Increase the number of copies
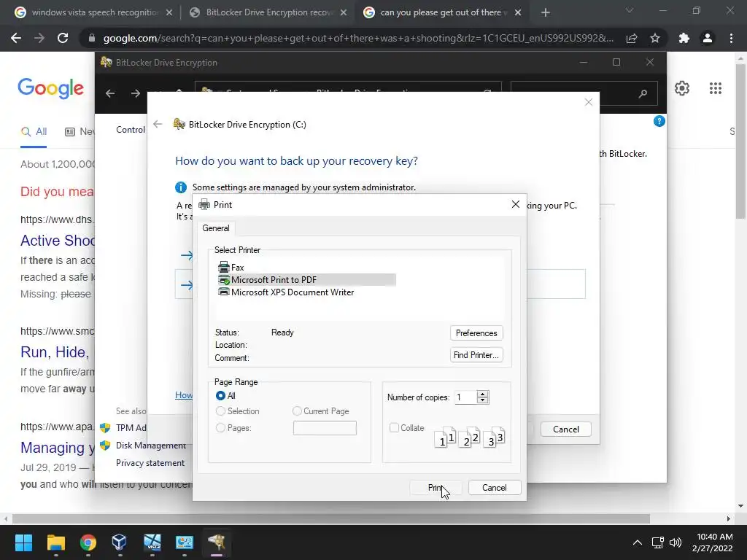This screenshot has width=747, height=560. (483, 394)
